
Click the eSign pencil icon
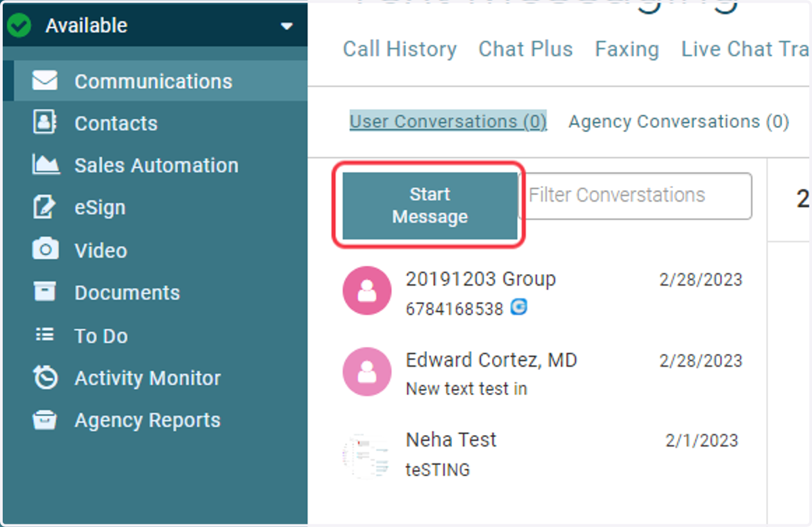pos(45,207)
